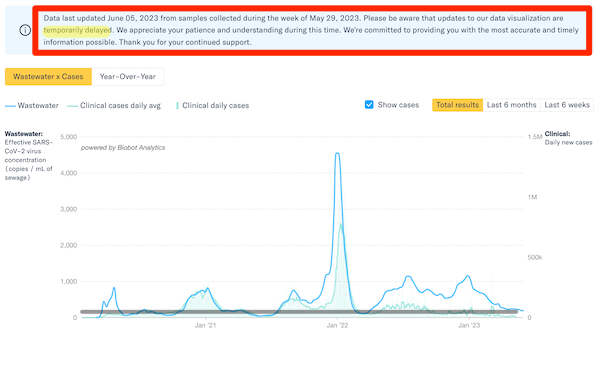Click the gray horizontal baseline bar
The image size is (600, 372).
pyautogui.click(x=299, y=312)
